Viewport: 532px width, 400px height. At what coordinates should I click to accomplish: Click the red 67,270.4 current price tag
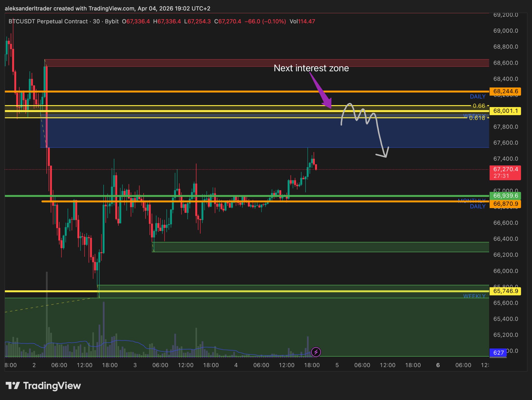(x=505, y=172)
